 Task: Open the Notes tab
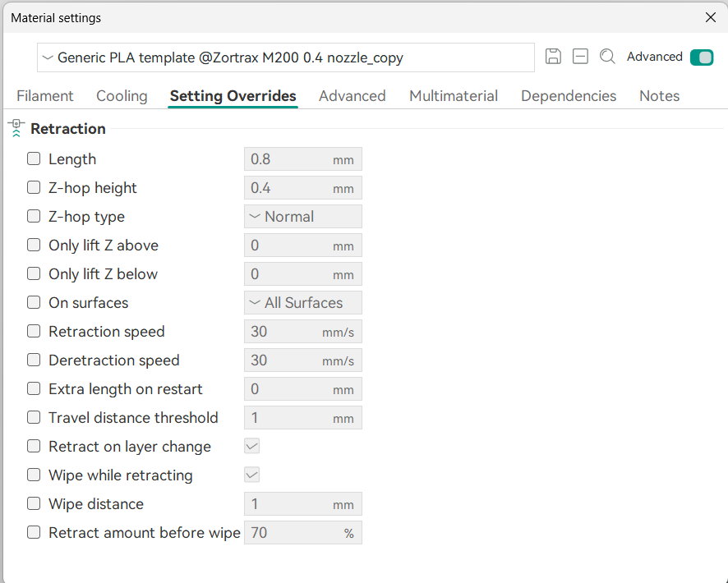(x=659, y=96)
